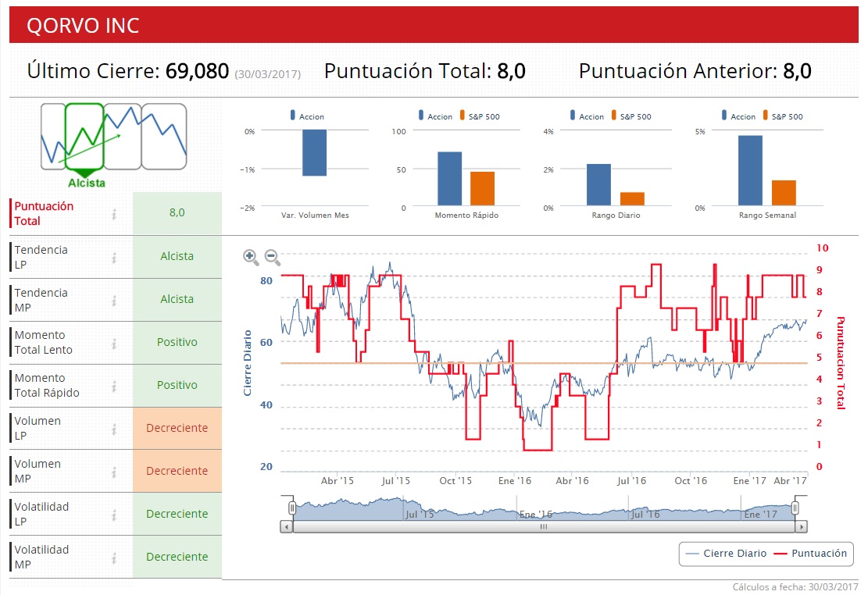The height and width of the screenshot is (595, 868).
Task: Click the Abr '15 x-axis label
Action: [x=338, y=481]
